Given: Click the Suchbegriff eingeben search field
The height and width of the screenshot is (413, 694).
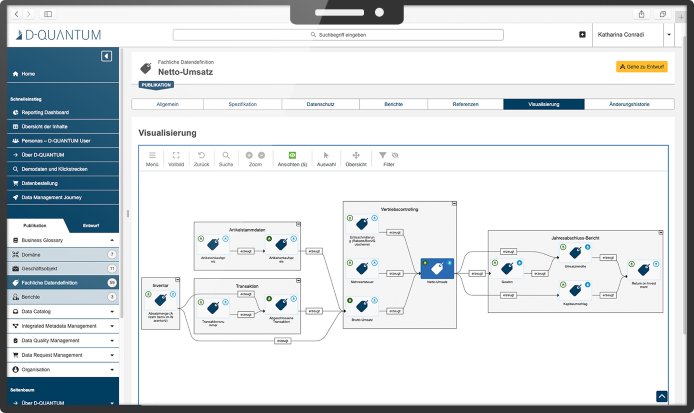Looking at the screenshot, I should pyautogui.click(x=347, y=34).
